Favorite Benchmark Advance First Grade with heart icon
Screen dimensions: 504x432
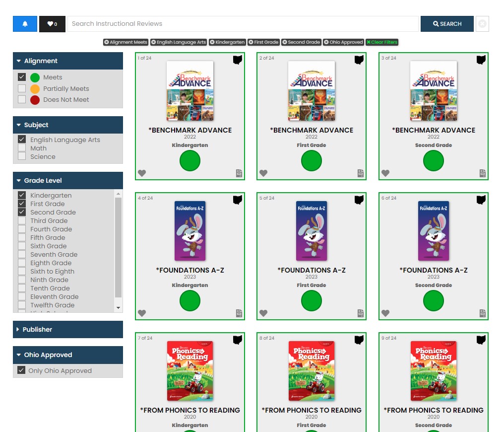tap(263, 173)
